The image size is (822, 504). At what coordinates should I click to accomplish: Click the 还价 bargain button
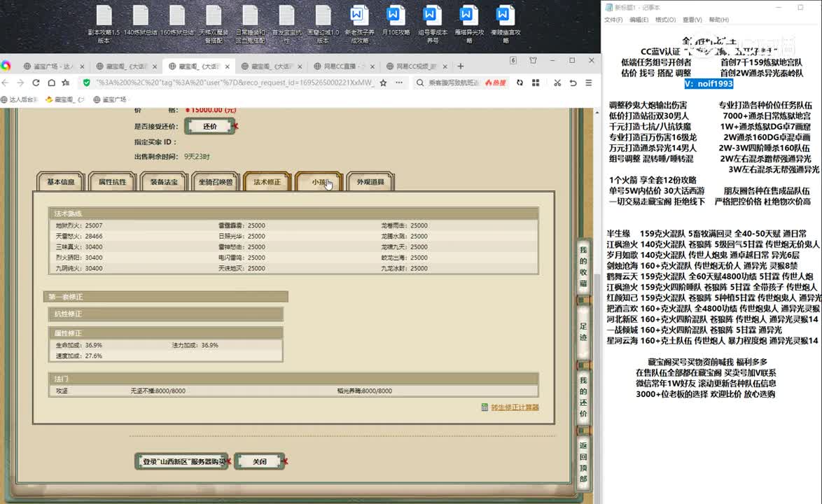209,126
